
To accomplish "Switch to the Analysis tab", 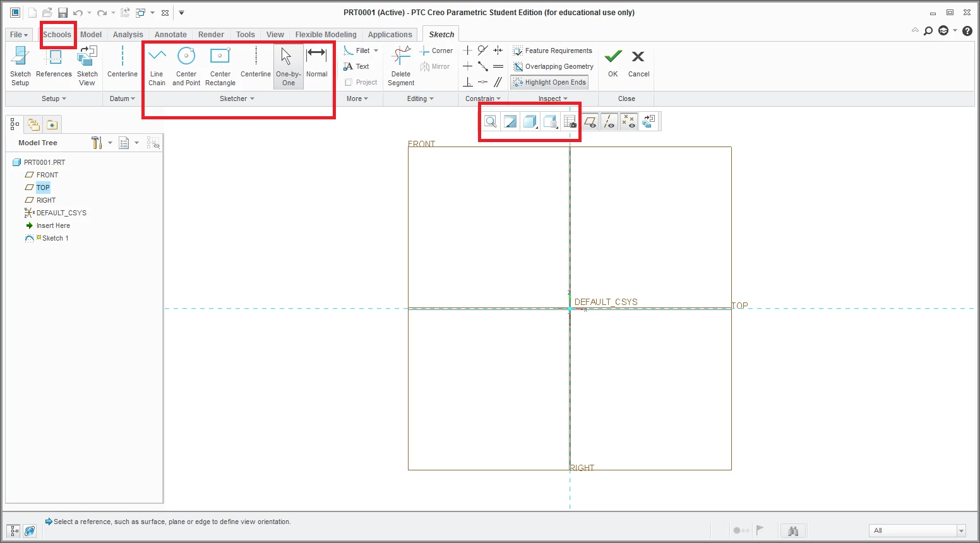I will pos(128,35).
